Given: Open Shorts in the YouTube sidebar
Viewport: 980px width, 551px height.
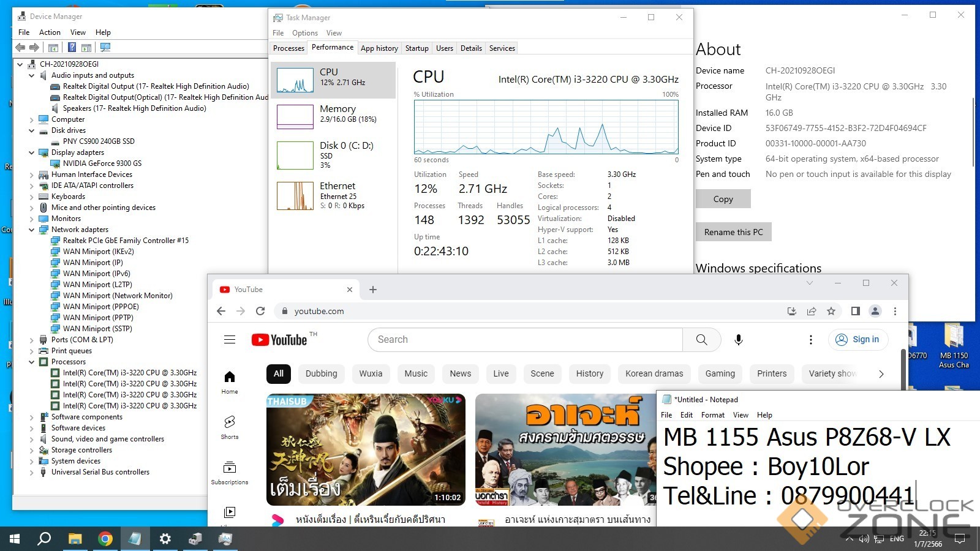Looking at the screenshot, I should (x=230, y=427).
